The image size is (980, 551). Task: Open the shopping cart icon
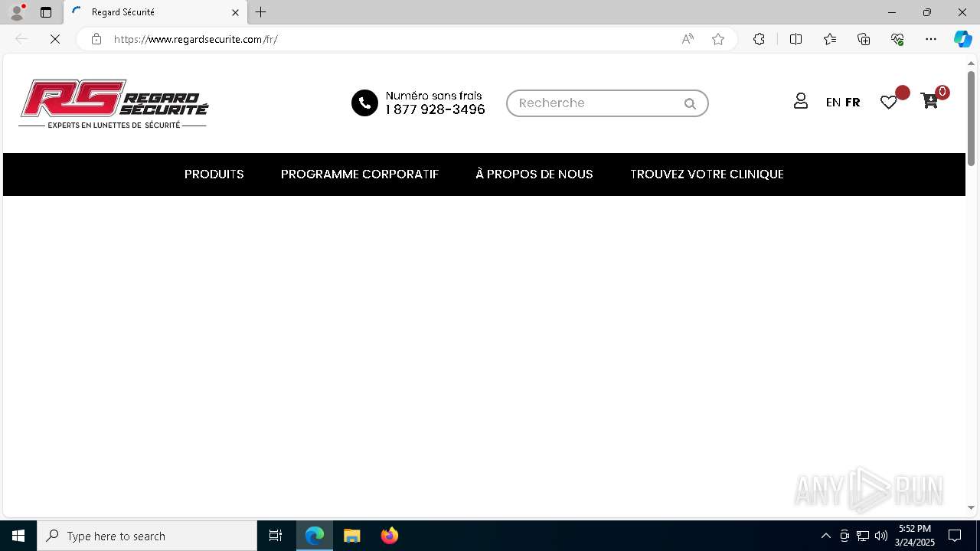tap(929, 101)
